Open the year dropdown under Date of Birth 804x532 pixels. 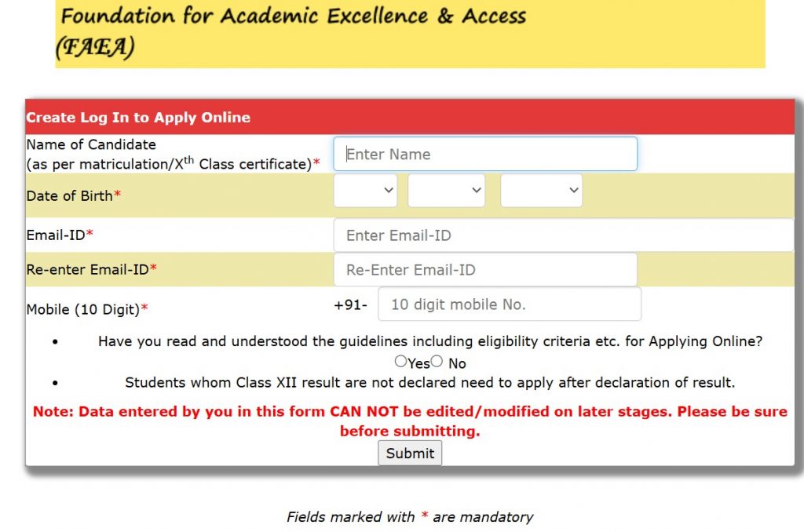coord(541,190)
